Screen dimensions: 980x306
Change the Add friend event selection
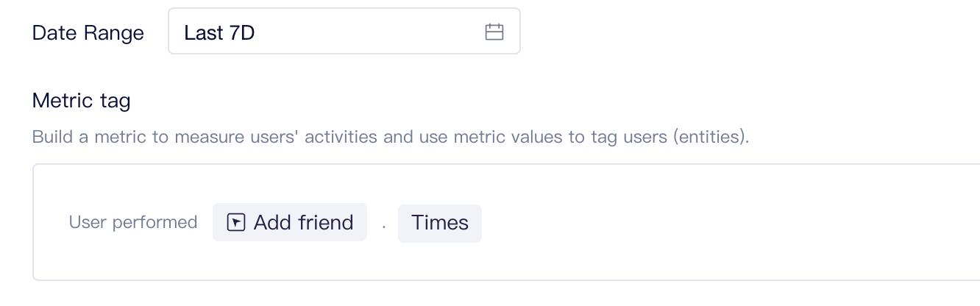(290, 222)
